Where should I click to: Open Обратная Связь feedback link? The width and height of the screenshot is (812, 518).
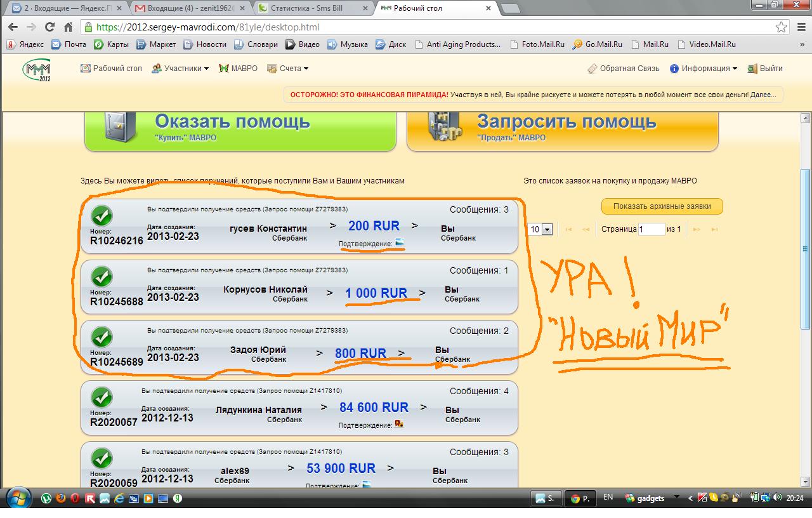(624, 69)
